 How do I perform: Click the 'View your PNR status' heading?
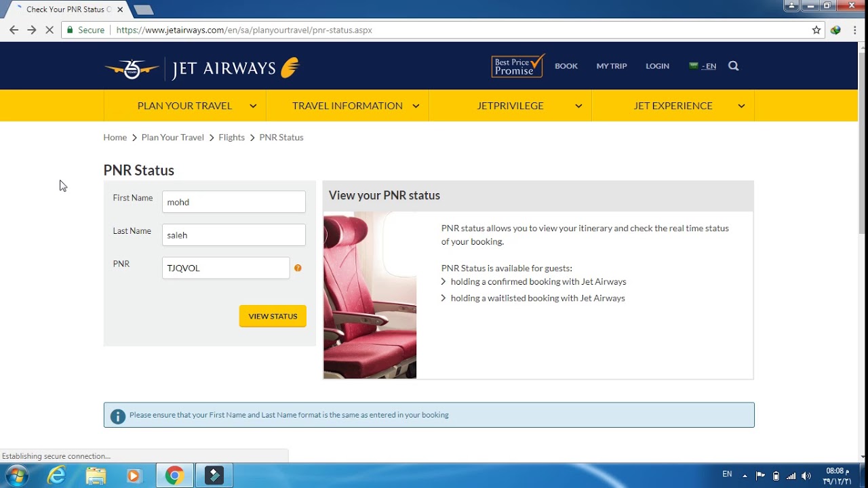coord(384,195)
